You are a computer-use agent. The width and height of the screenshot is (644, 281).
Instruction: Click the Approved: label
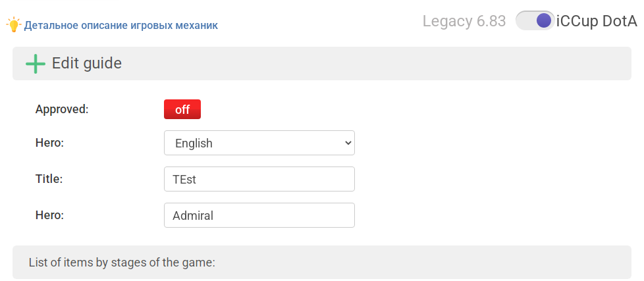pyautogui.click(x=62, y=109)
